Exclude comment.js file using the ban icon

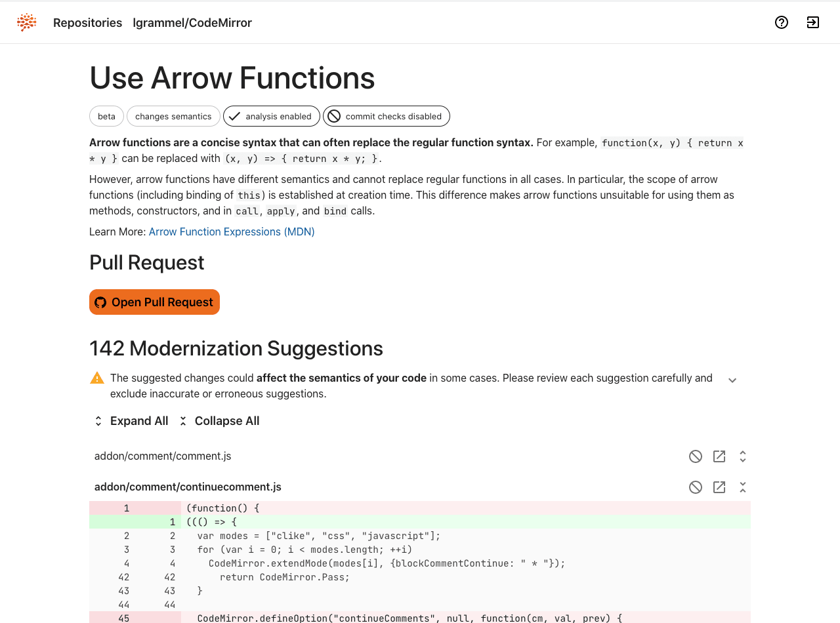click(696, 456)
